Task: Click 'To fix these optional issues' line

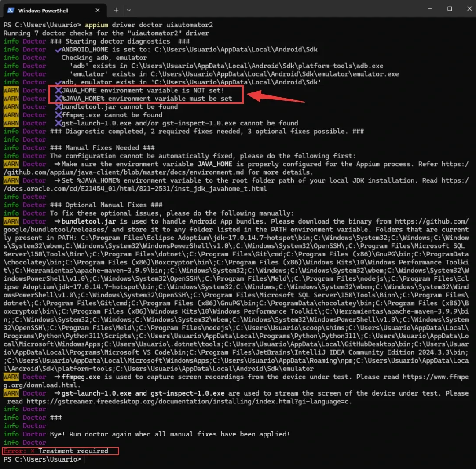Action: 172,213
